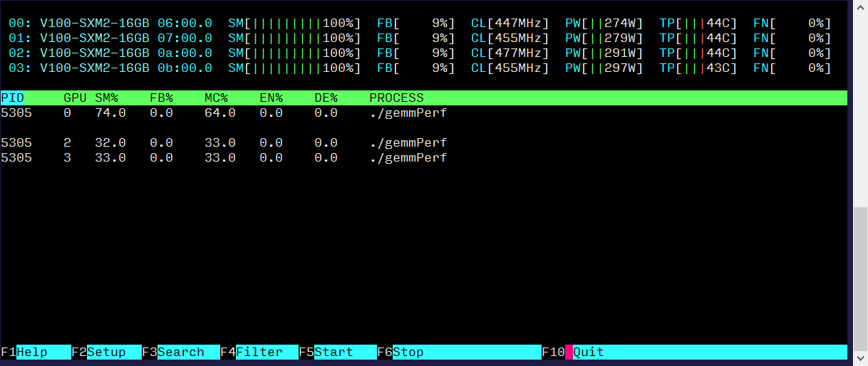Click the 279W power meter for GPU 01

pos(604,38)
